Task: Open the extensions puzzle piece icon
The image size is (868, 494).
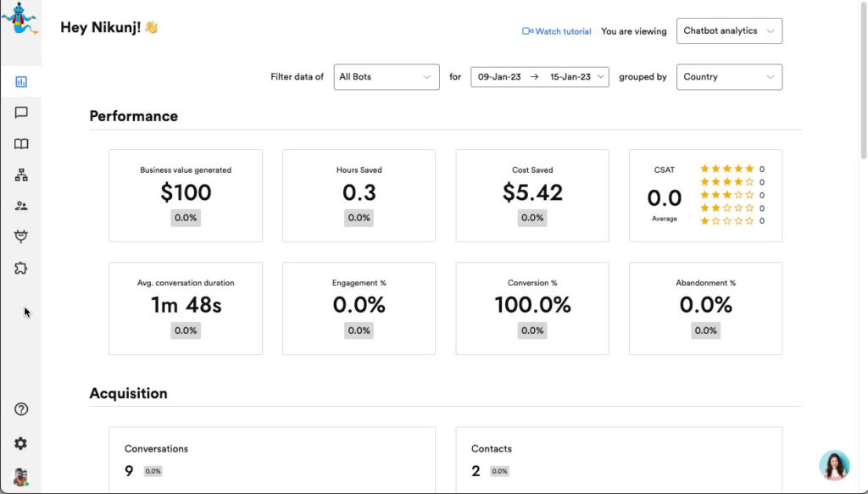Action: point(21,268)
